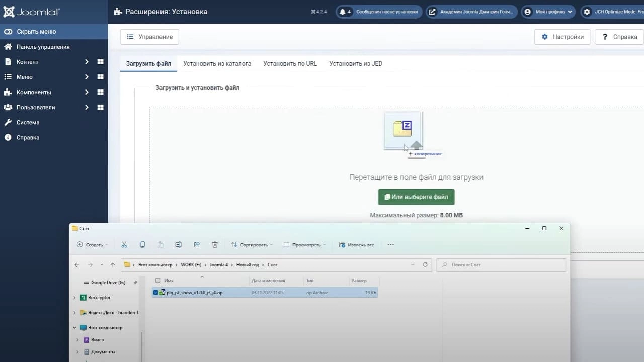Tick the select-all checkbox next to Имя
This screenshot has width=644, height=362.
(158, 281)
